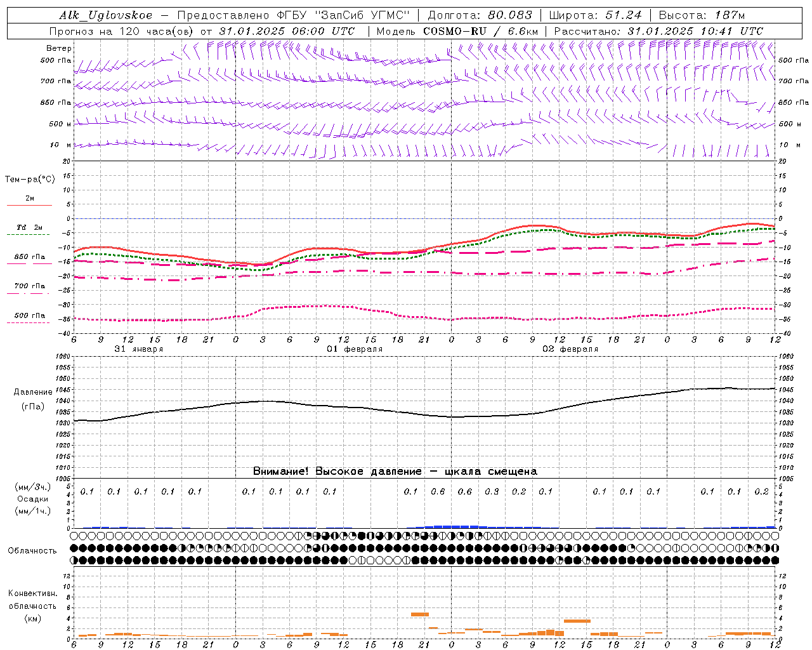812x650 pixels.
Task: Click the Долгота: 80.083 value
Action: point(480,15)
